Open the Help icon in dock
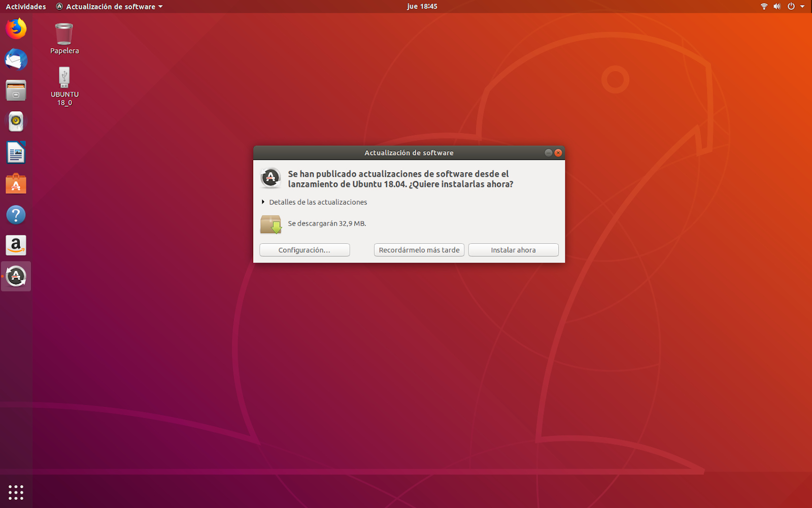Viewport: 812px width, 508px height. (16, 214)
